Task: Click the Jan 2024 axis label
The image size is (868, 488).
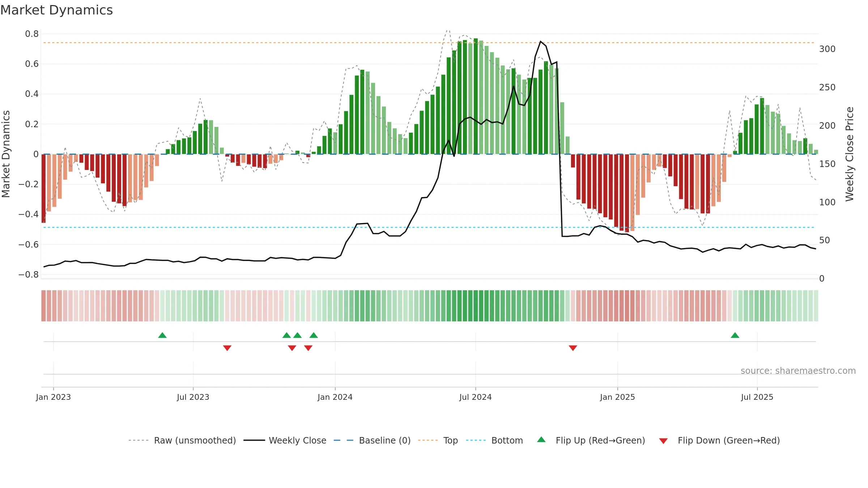Action: [x=335, y=397]
